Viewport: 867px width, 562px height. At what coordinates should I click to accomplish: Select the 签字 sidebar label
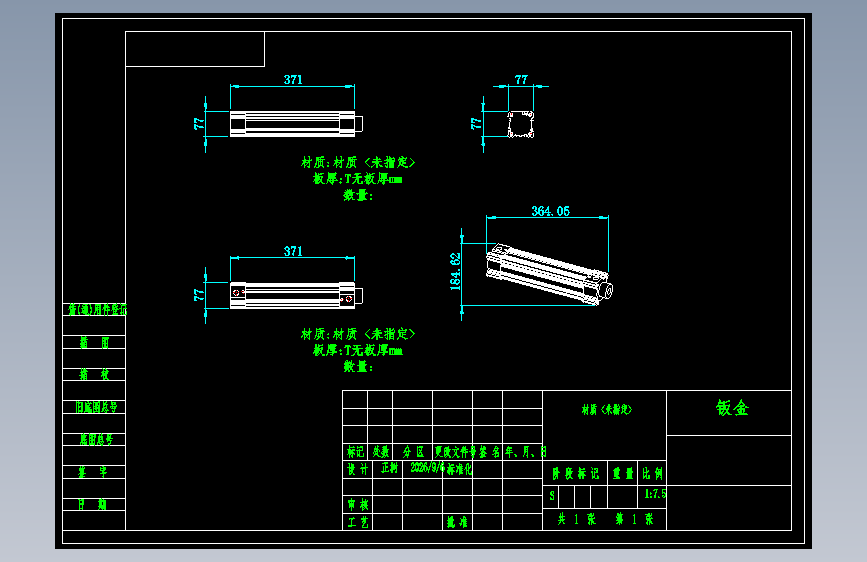tap(93, 472)
